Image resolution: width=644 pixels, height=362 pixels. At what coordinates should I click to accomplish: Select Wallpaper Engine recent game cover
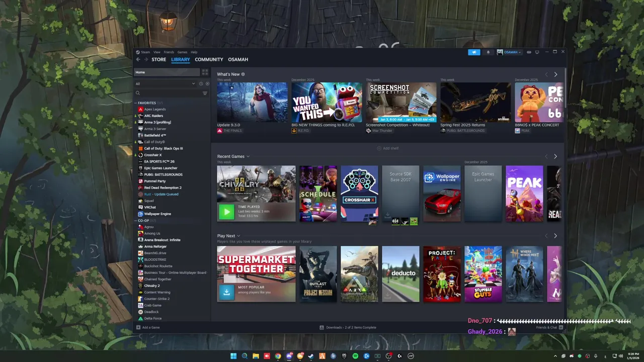tap(442, 194)
